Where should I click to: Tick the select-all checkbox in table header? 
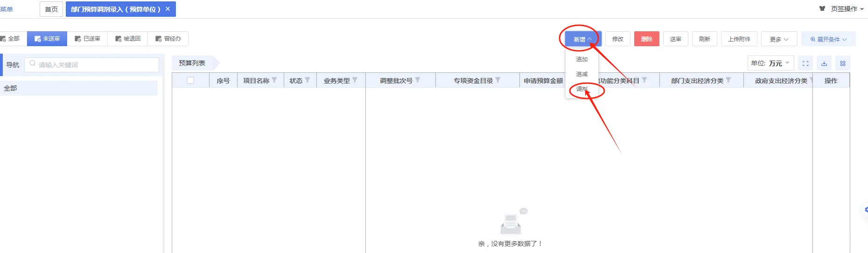tap(190, 80)
